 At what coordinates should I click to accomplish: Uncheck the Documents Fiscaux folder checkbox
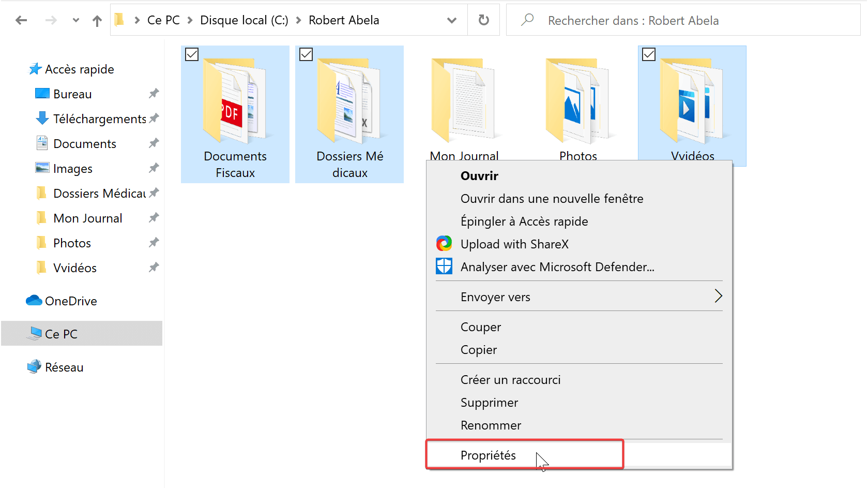[x=192, y=54]
